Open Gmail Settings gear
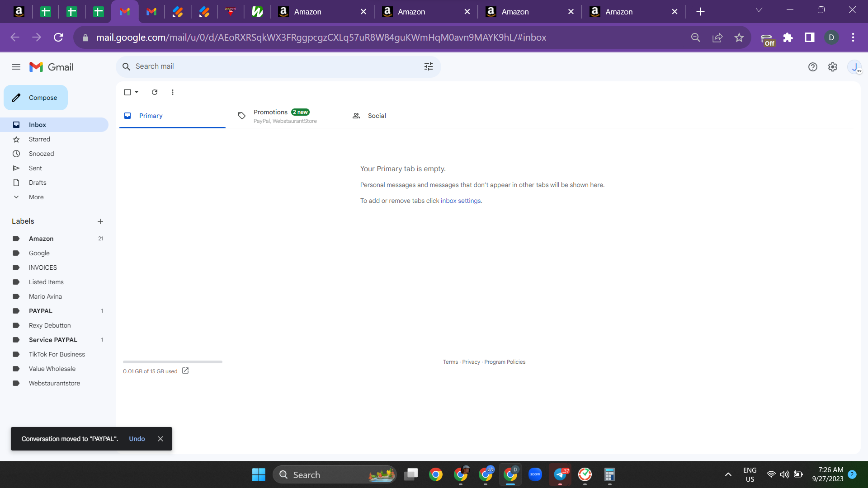The image size is (868, 488). pos(833,67)
